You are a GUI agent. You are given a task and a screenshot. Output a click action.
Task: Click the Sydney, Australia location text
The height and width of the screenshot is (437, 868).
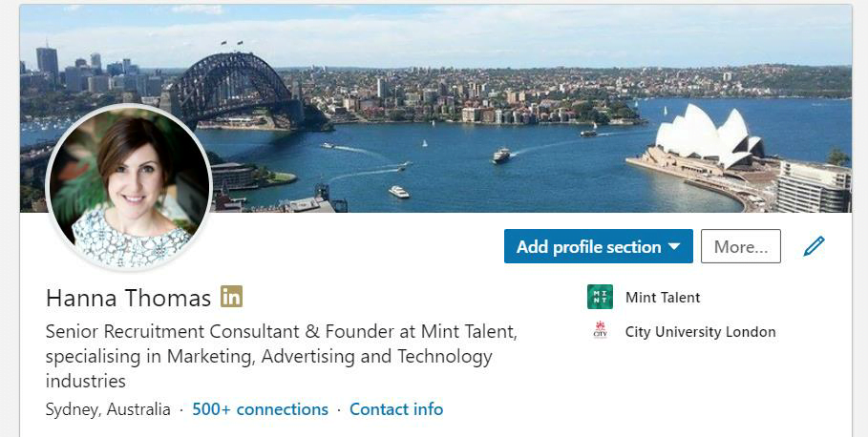(x=108, y=409)
